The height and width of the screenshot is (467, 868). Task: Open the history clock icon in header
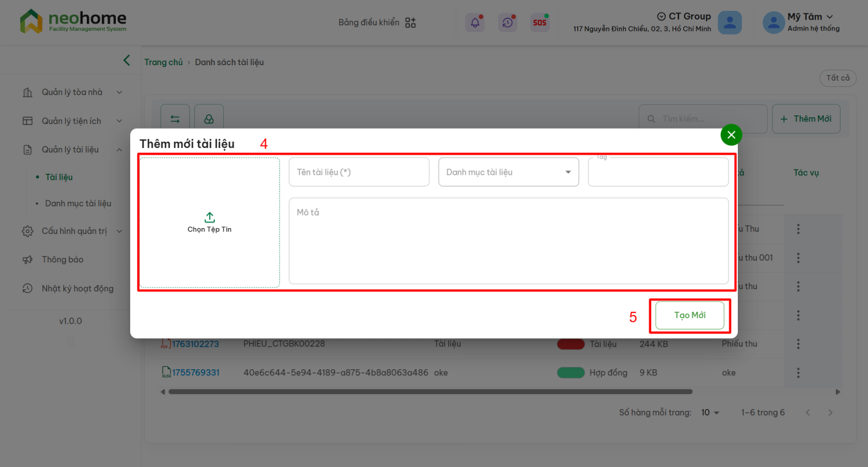tap(507, 23)
